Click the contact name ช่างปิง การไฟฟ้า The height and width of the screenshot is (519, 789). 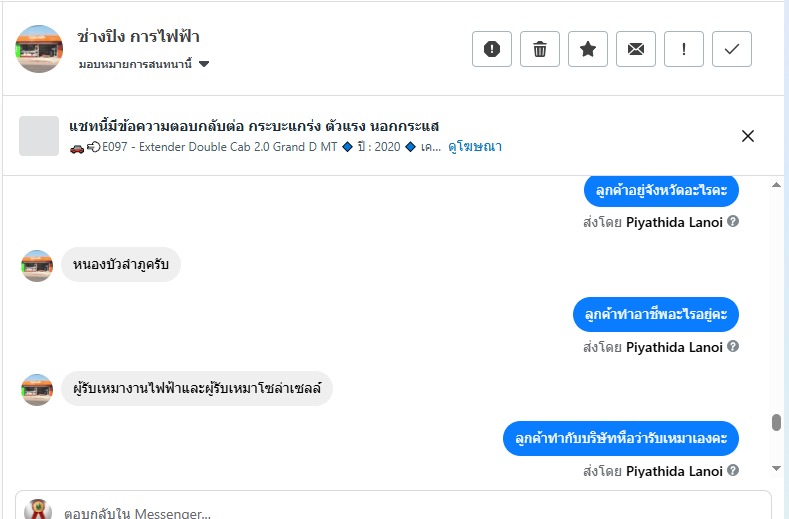coord(138,37)
